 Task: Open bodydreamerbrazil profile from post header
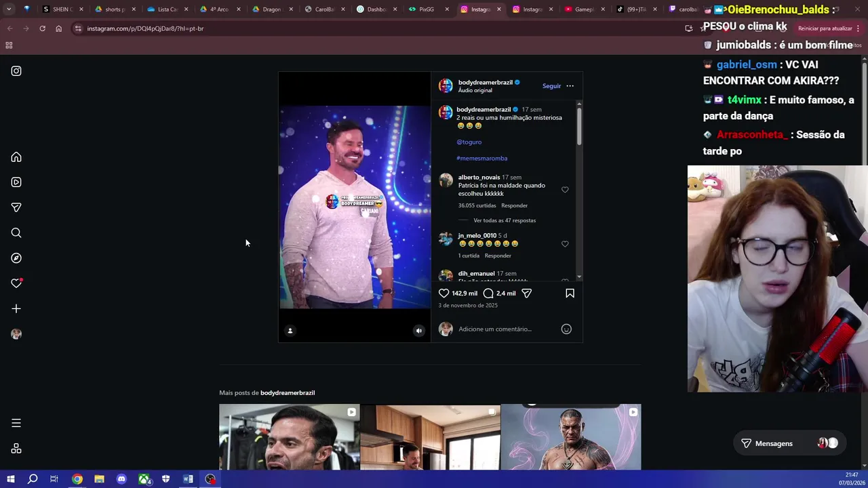(x=485, y=83)
